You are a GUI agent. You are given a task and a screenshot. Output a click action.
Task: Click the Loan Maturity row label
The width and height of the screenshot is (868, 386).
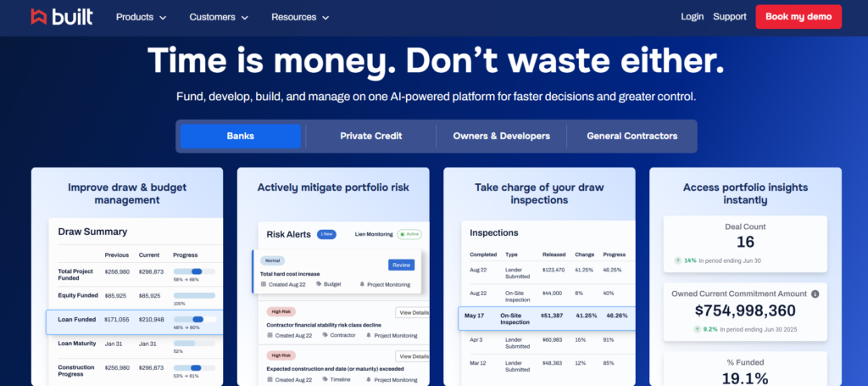point(76,344)
